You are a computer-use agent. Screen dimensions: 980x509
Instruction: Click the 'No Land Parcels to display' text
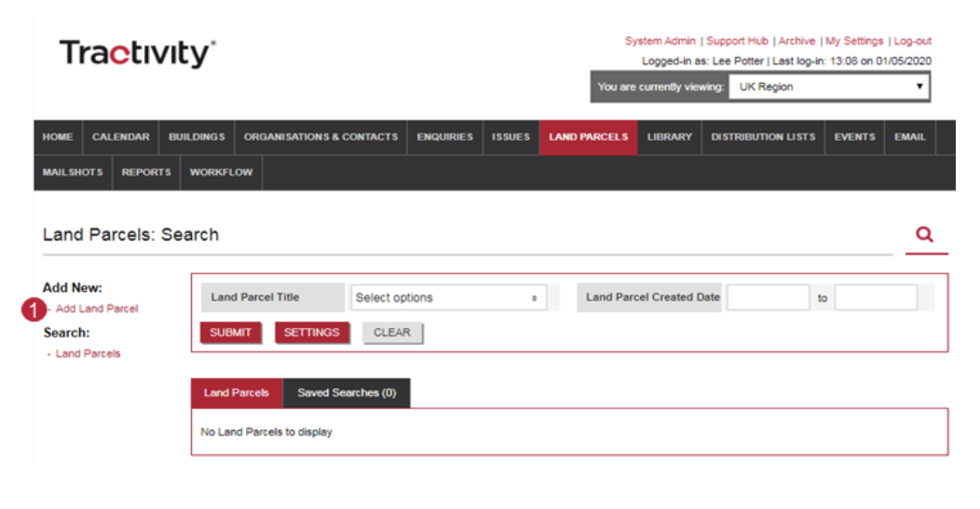pyautogui.click(x=266, y=432)
